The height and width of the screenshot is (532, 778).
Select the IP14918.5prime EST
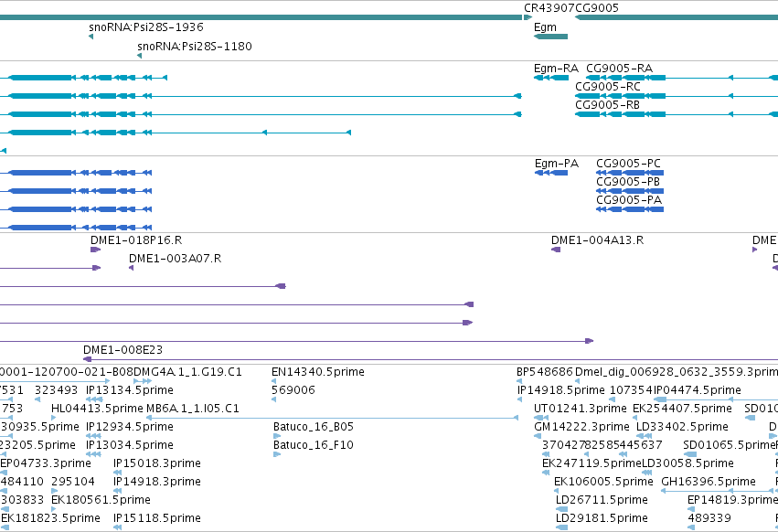coord(519,399)
